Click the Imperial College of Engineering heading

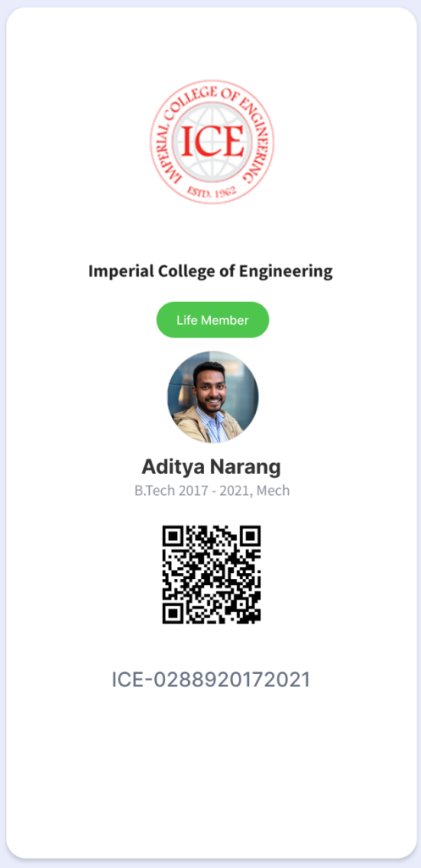(x=211, y=272)
